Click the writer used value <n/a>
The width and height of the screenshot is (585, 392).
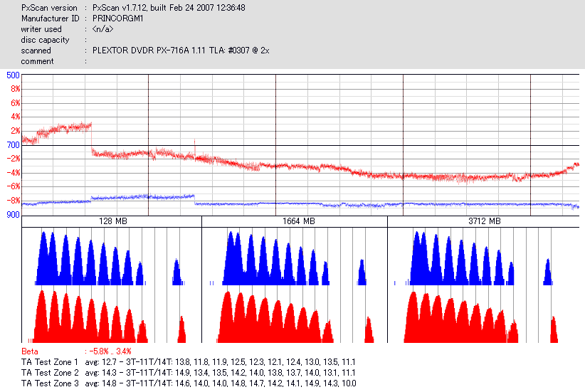click(102, 29)
